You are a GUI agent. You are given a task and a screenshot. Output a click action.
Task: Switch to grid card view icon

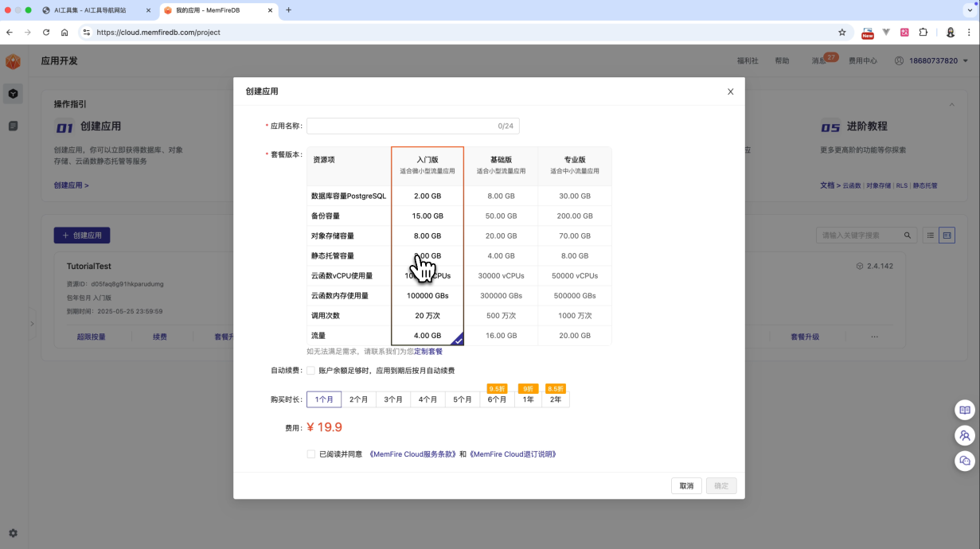(x=947, y=236)
